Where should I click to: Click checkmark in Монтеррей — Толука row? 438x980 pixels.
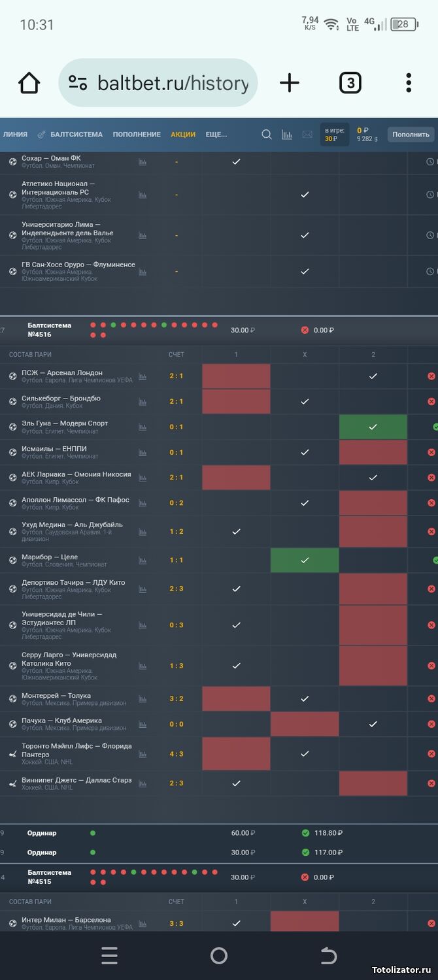(x=305, y=699)
